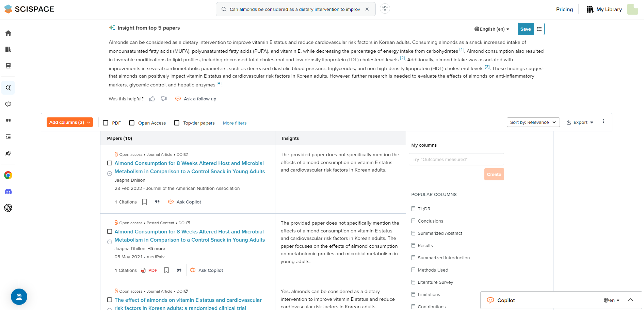644x310 pixels.
Task: Check the TL;DR popular column
Action: [x=413, y=209]
